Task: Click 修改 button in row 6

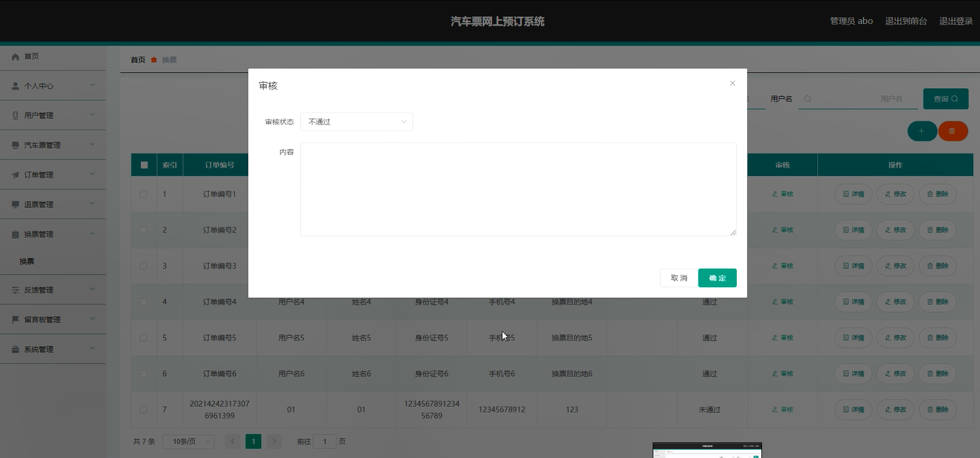Action: tap(895, 373)
